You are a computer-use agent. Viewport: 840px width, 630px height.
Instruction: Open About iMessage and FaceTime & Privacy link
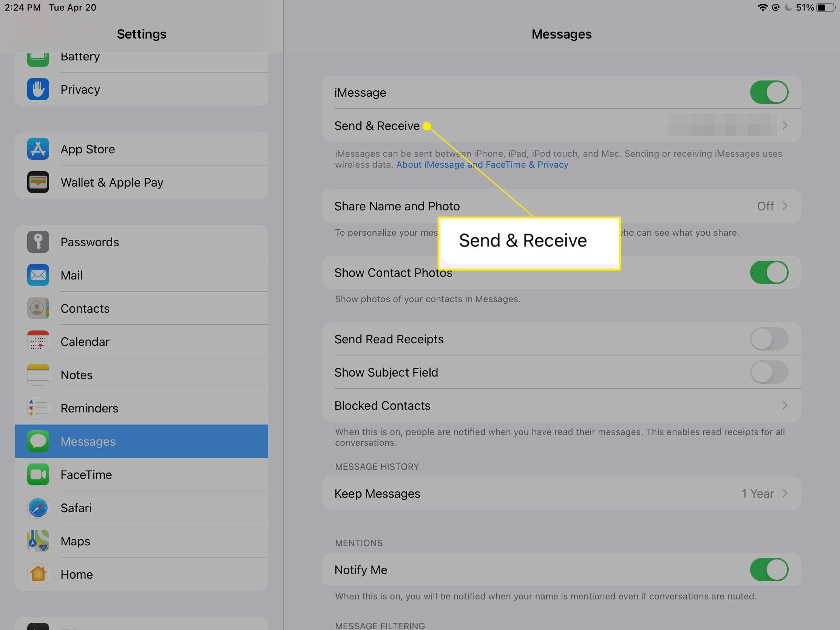pyautogui.click(x=482, y=164)
